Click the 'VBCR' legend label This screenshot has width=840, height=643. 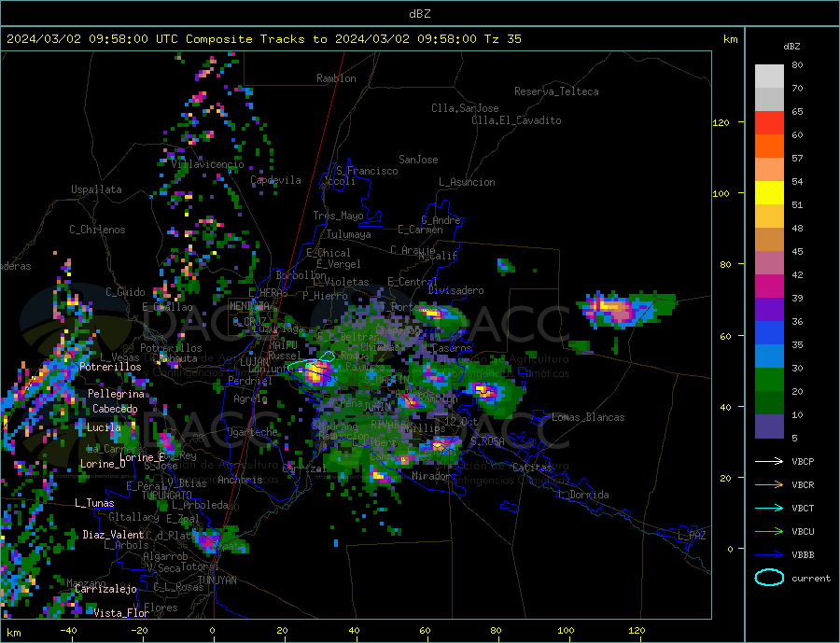803,485
